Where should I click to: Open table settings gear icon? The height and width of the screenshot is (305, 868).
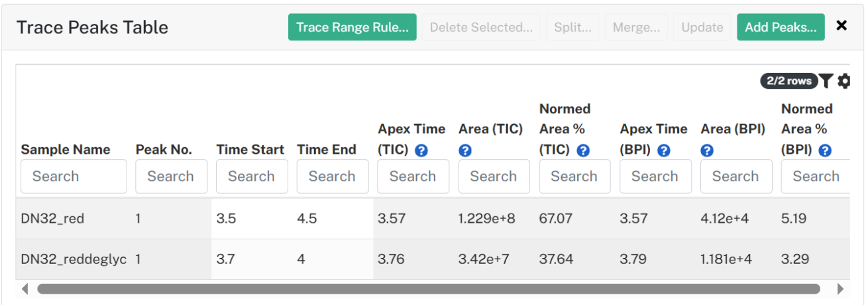843,81
